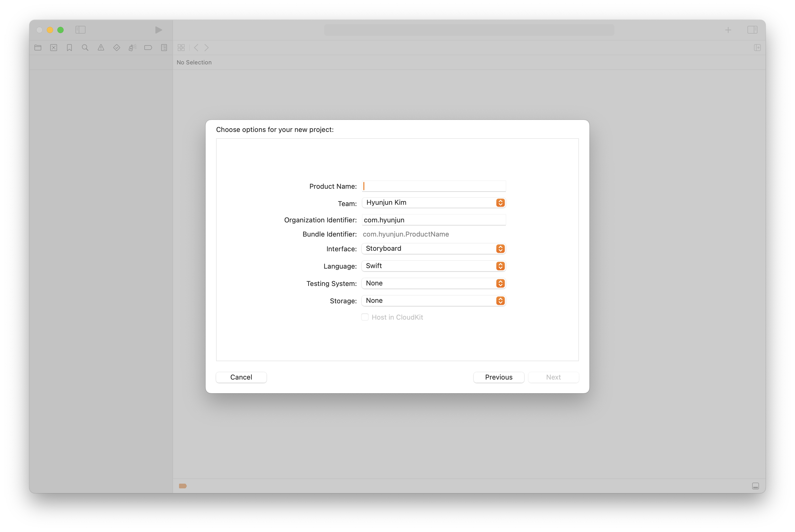Enable Host in CloudKit checkbox
795x532 pixels.
(365, 317)
